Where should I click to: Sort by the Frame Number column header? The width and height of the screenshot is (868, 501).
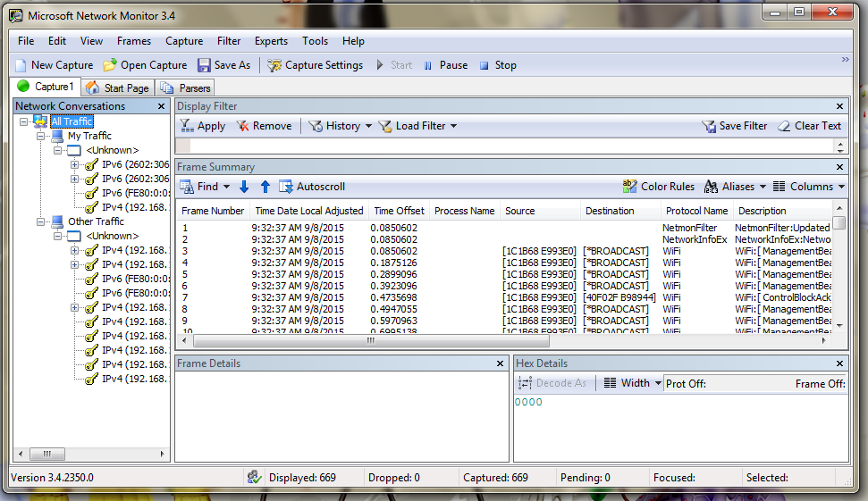click(213, 211)
